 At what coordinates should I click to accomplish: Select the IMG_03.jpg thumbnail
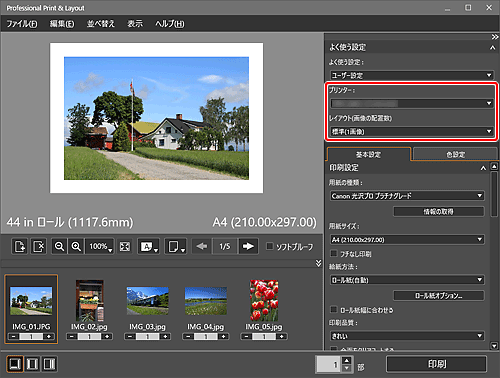[147, 301]
